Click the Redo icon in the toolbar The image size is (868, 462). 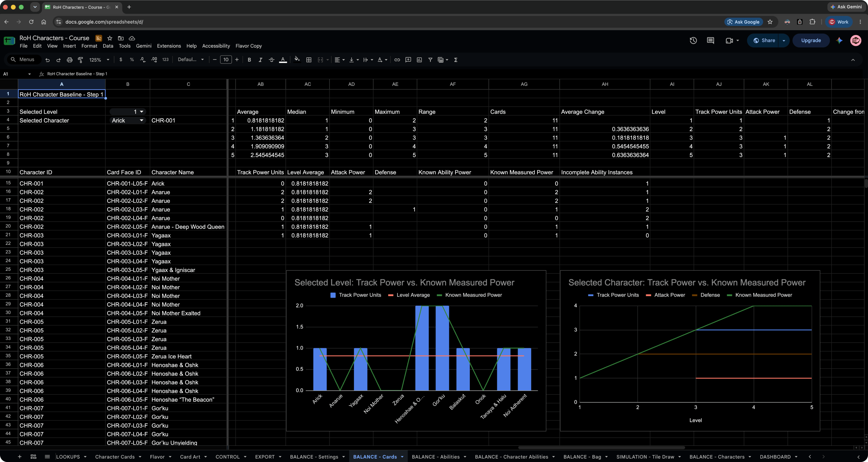[x=58, y=60]
